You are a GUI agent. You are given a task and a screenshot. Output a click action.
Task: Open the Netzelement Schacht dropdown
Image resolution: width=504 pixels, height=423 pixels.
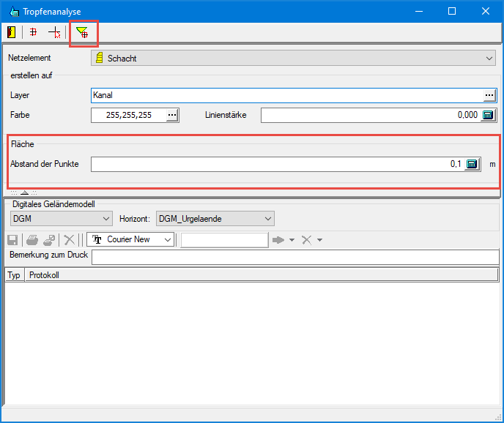click(x=489, y=58)
